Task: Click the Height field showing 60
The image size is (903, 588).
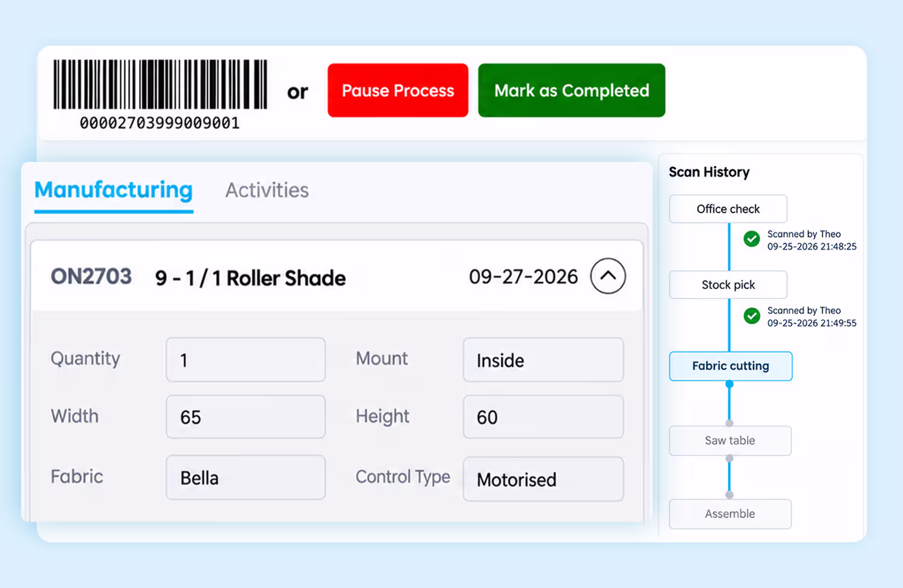Action: click(543, 416)
